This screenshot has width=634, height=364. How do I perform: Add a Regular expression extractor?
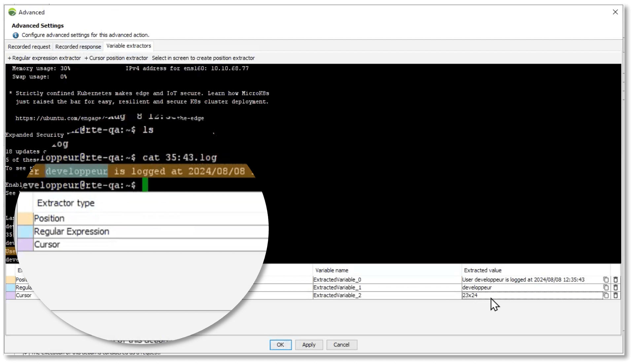(x=44, y=58)
